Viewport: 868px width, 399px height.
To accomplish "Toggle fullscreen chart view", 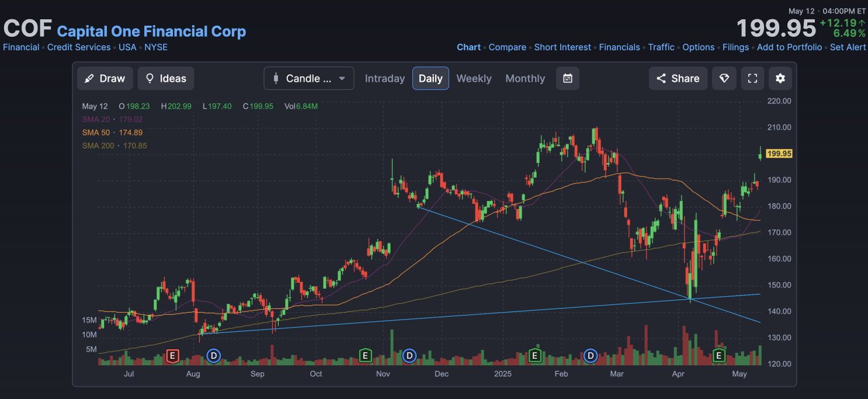I will click(x=753, y=78).
